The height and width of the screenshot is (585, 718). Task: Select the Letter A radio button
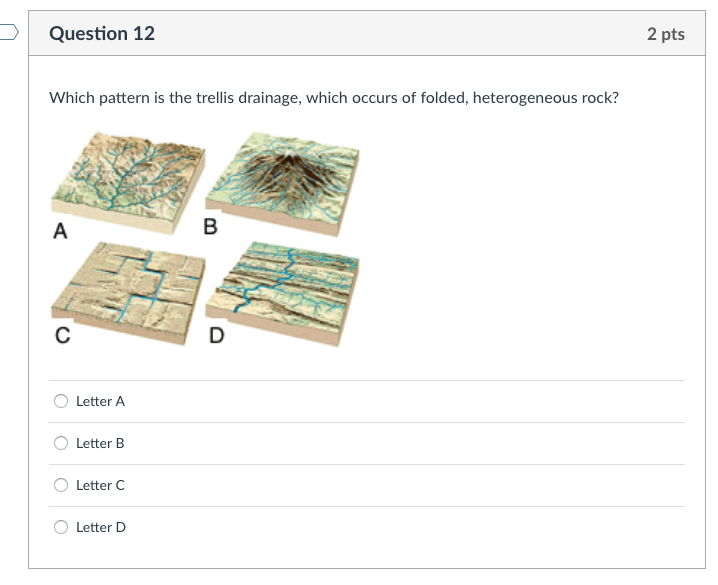click(x=61, y=401)
